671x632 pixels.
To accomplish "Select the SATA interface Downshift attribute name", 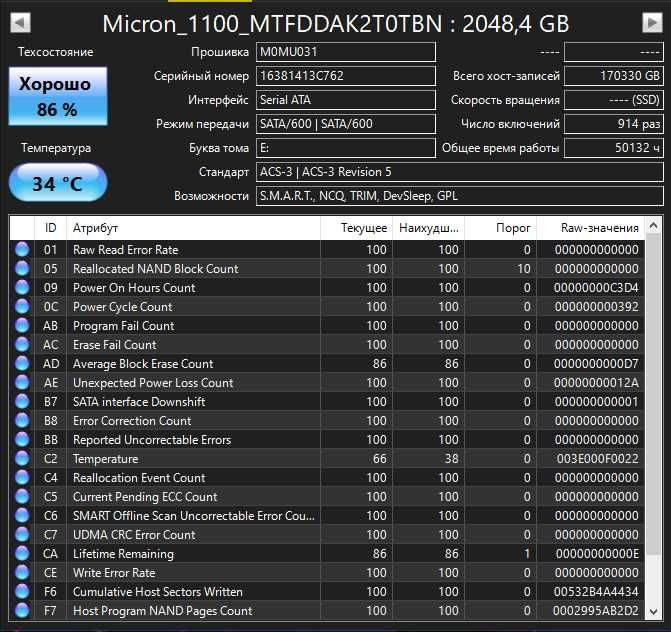I will [139, 401].
